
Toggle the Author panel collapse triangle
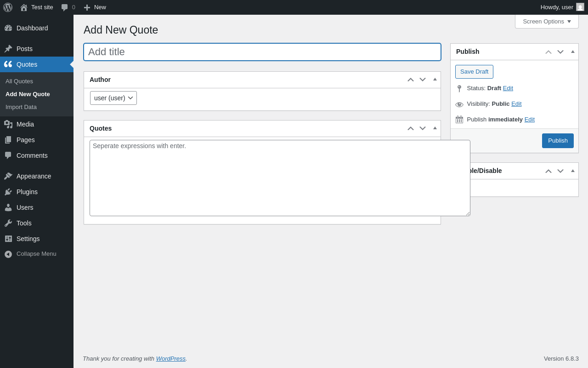(435, 79)
